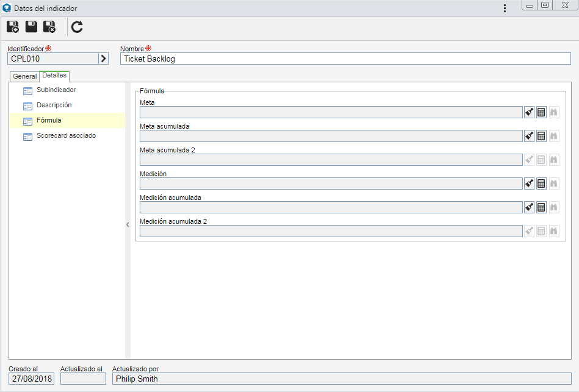Click binoculars icon for Meta row
Screen dimensions: 579x392
(553, 112)
